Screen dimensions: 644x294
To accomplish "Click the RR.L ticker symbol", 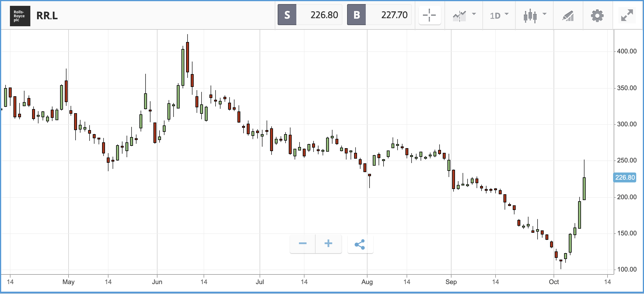I will 47,16.
